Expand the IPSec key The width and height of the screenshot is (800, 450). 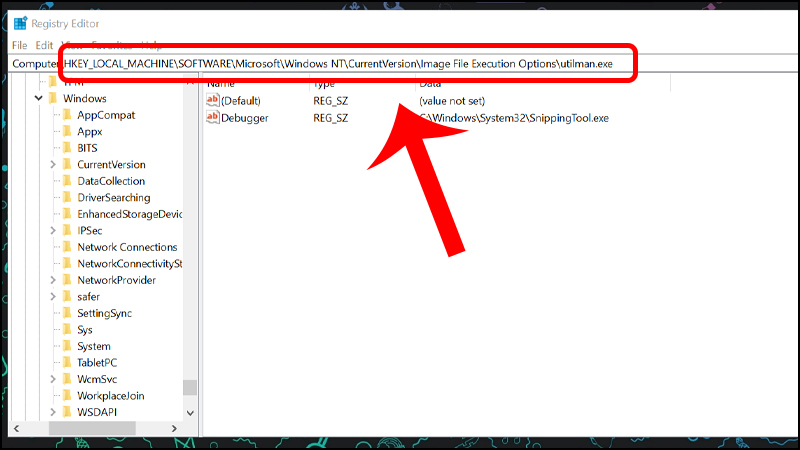click(x=53, y=231)
